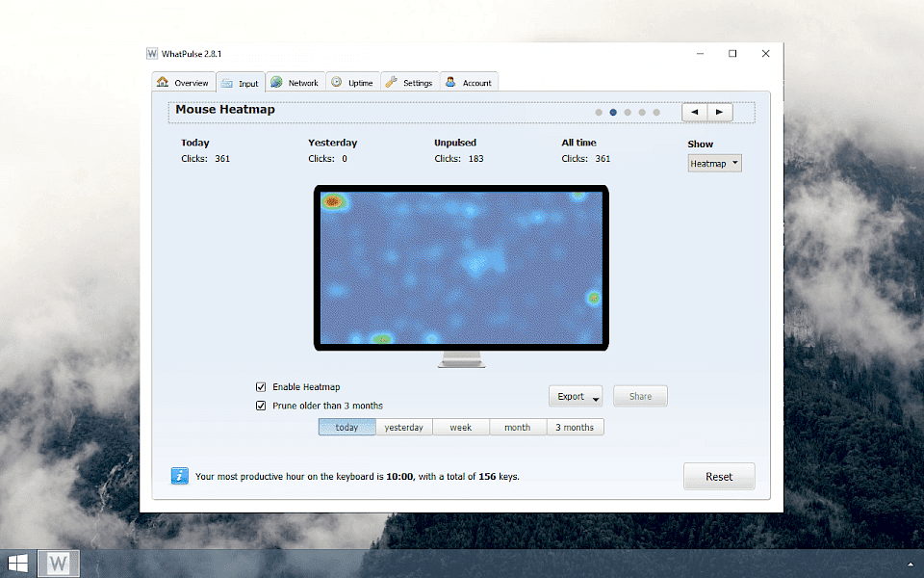Image resolution: width=924 pixels, height=578 pixels.
Task: Toggle the Enable Heatmap checkbox
Action: [x=261, y=387]
